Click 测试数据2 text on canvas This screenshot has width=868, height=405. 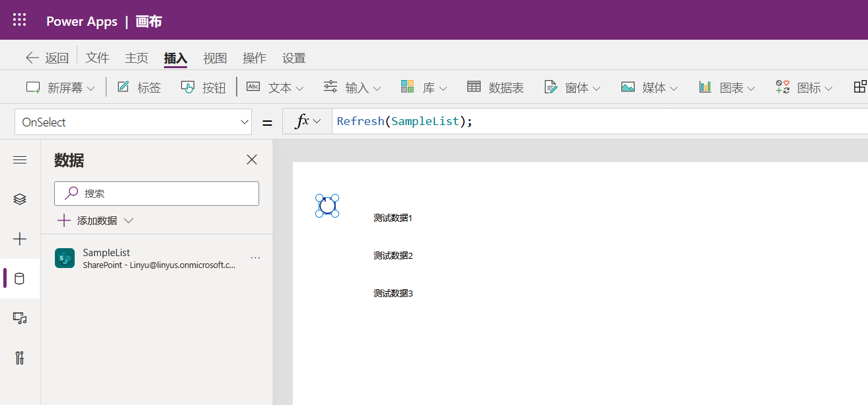[393, 255]
